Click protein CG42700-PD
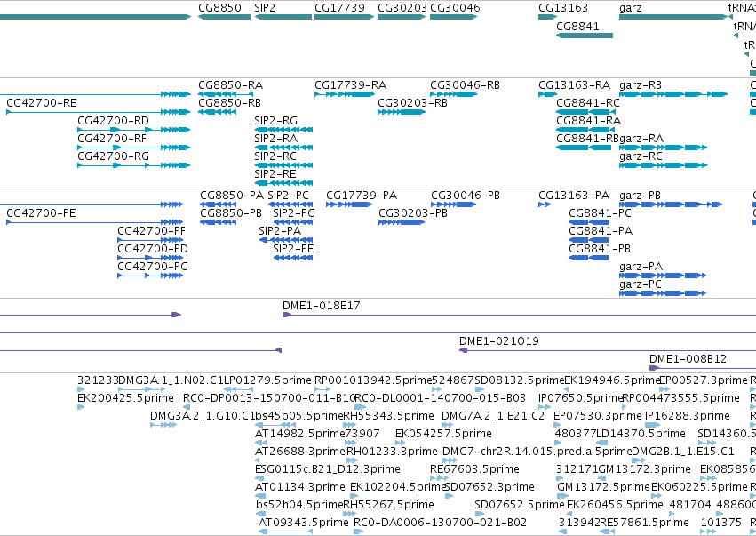 tap(150, 258)
